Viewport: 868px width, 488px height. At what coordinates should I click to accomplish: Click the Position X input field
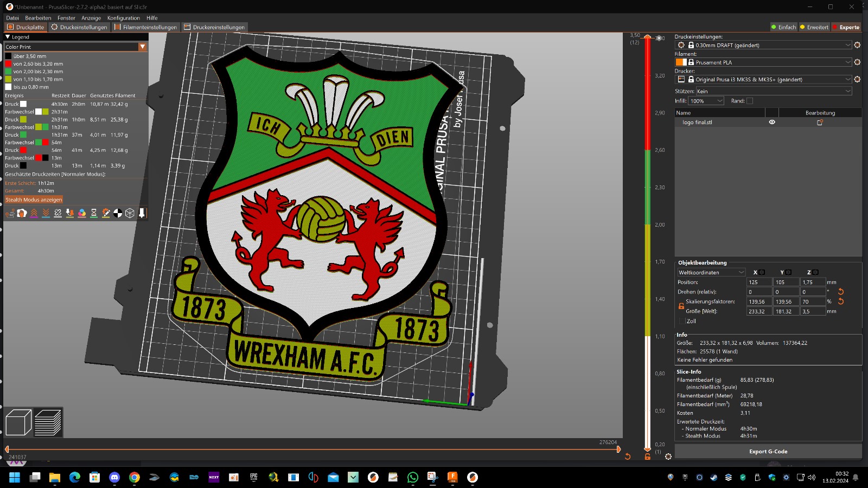(x=759, y=282)
